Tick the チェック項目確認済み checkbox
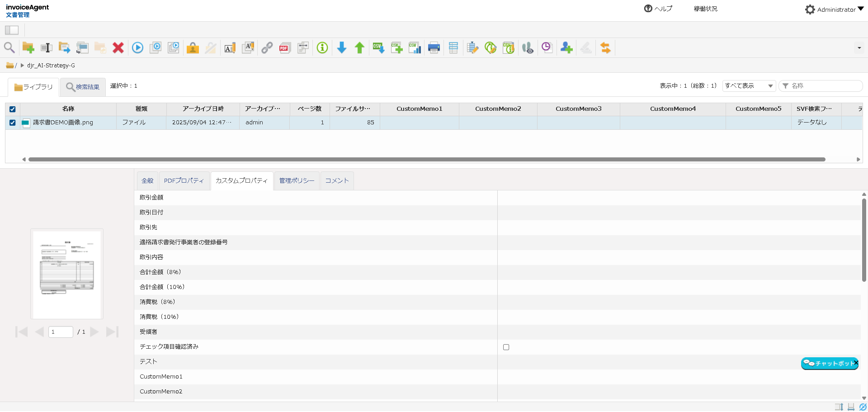Viewport: 868px width, 412px height. [506, 347]
